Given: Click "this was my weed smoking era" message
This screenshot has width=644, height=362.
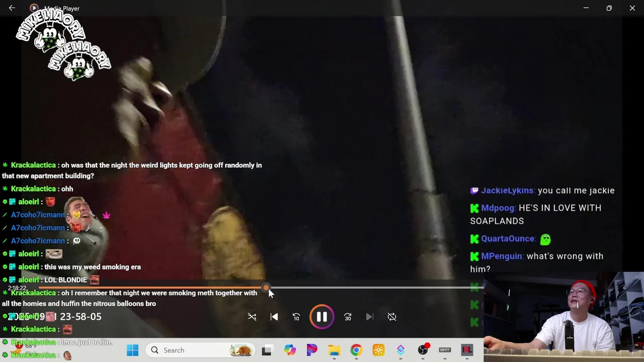Looking at the screenshot, I should 93,267.
